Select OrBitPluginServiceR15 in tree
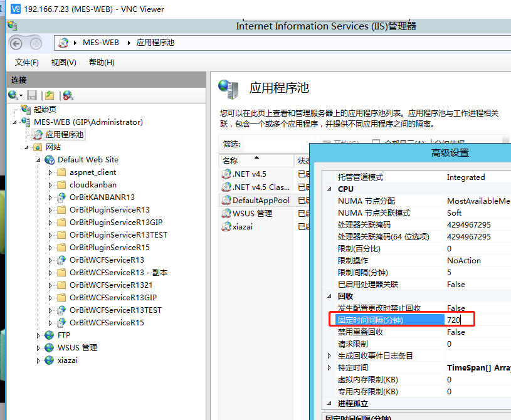The height and width of the screenshot is (420, 511). pos(110,248)
